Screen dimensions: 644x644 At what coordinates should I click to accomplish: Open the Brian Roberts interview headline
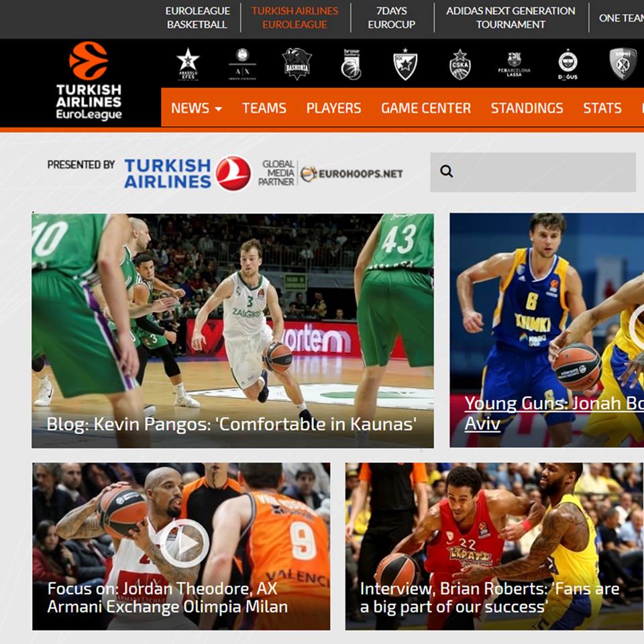pos(490,598)
